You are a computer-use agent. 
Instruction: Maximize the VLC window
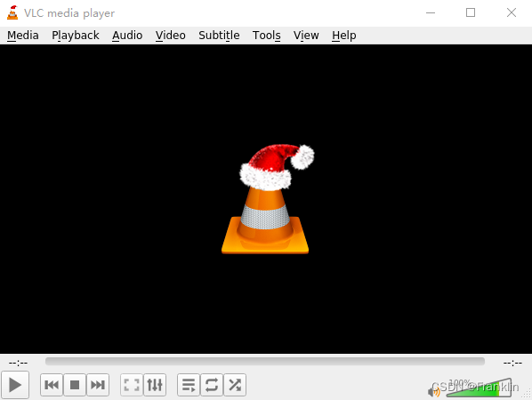[471, 12]
